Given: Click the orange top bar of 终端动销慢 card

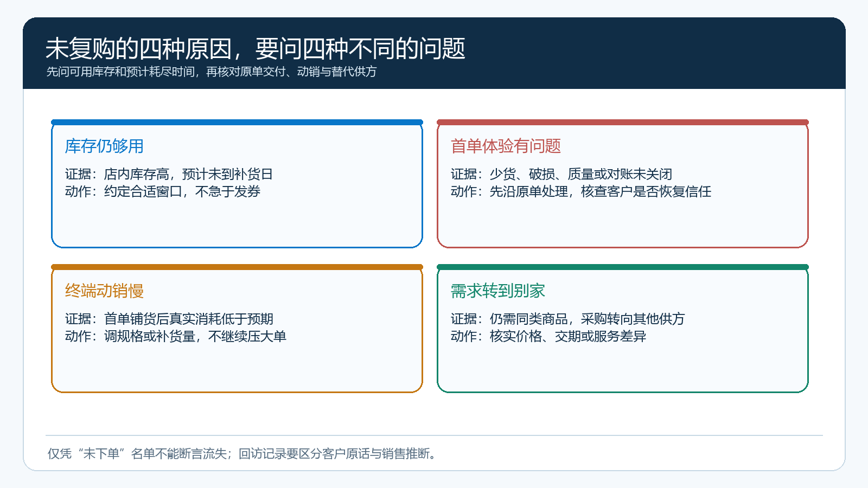Looking at the screenshot, I should pyautogui.click(x=237, y=267).
